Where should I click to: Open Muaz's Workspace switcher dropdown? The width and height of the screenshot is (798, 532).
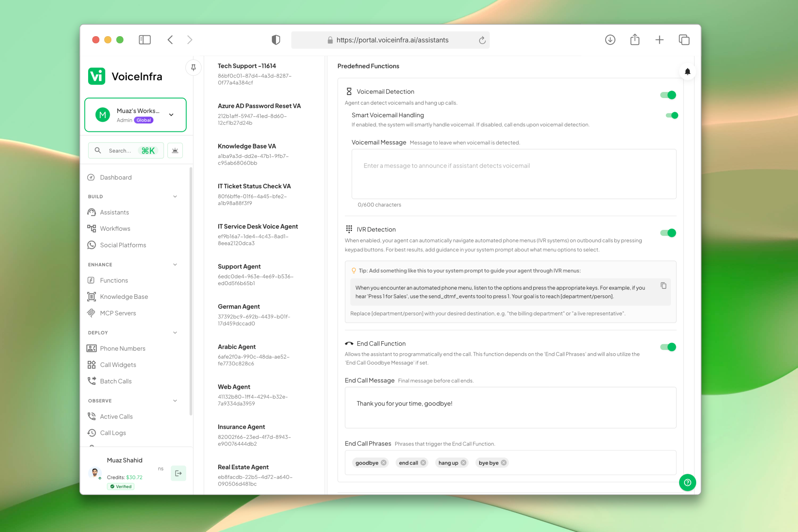click(x=135, y=115)
